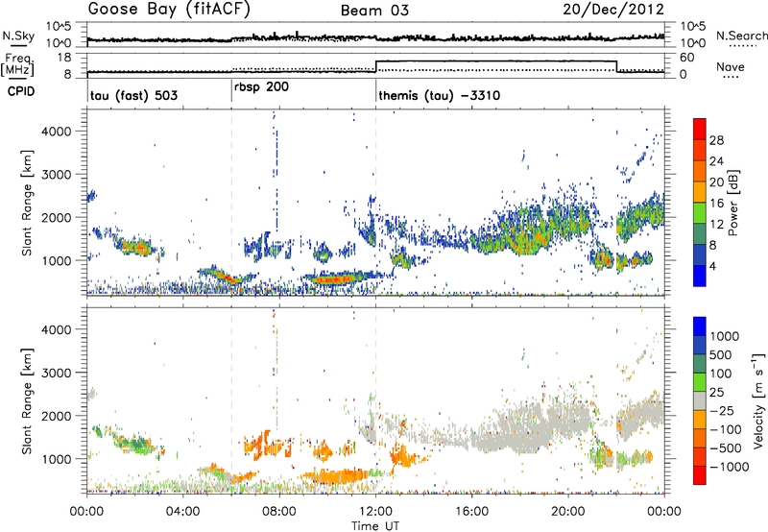The width and height of the screenshot is (768, 532).
Task: Click the 'N.Search' legend label
Action: tap(741, 36)
